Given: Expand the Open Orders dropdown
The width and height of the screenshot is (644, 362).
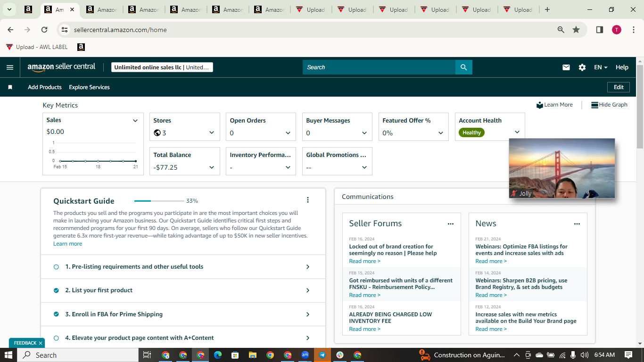Looking at the screenshot, I should tap(288, 133).
